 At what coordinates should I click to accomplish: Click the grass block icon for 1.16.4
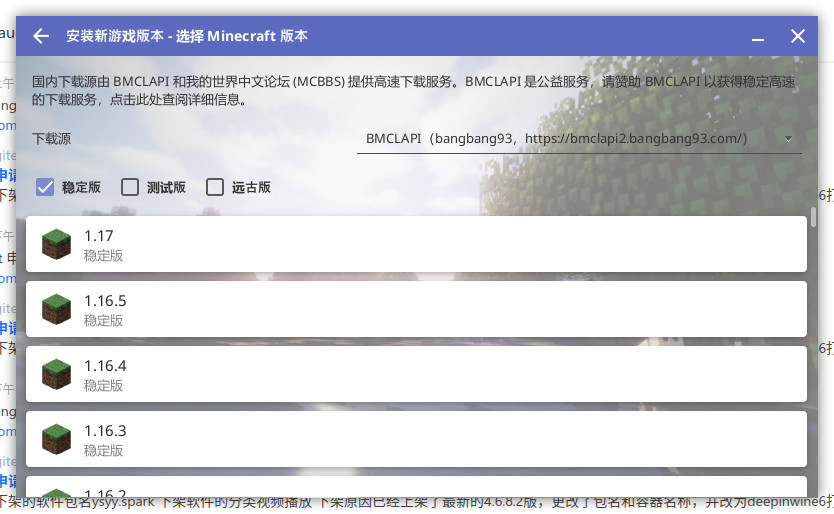click(56, 374)
